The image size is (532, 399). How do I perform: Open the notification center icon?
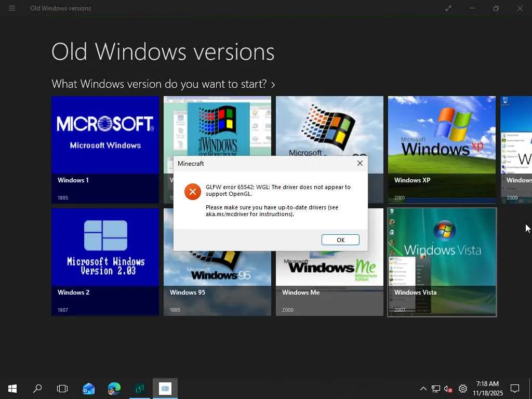(515, 389)
